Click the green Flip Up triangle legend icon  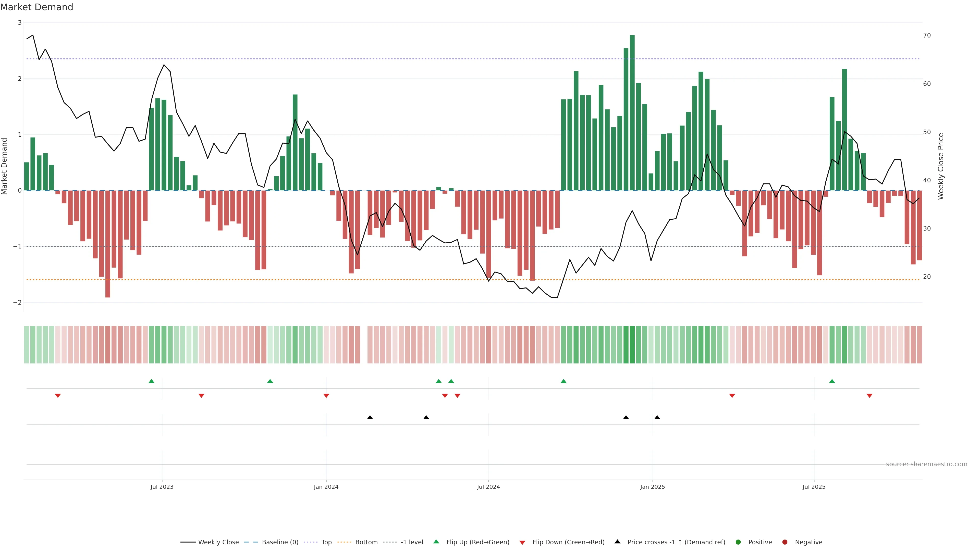(436, 542)
